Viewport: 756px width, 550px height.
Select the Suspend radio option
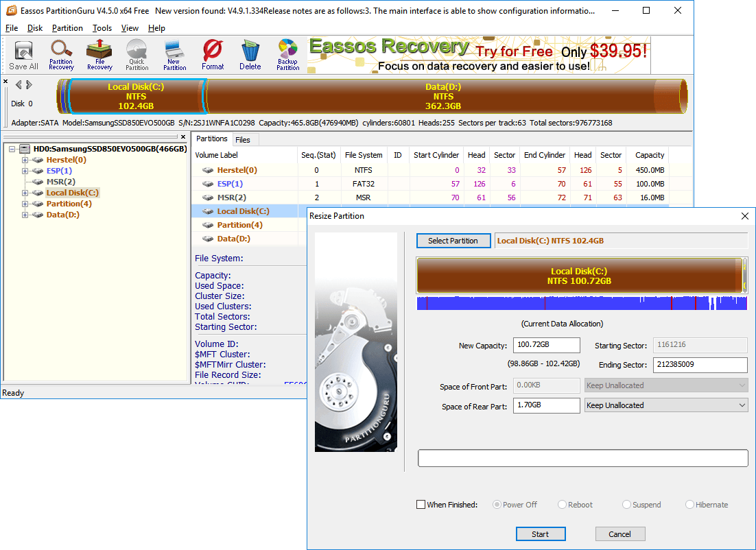coord(626,505)
